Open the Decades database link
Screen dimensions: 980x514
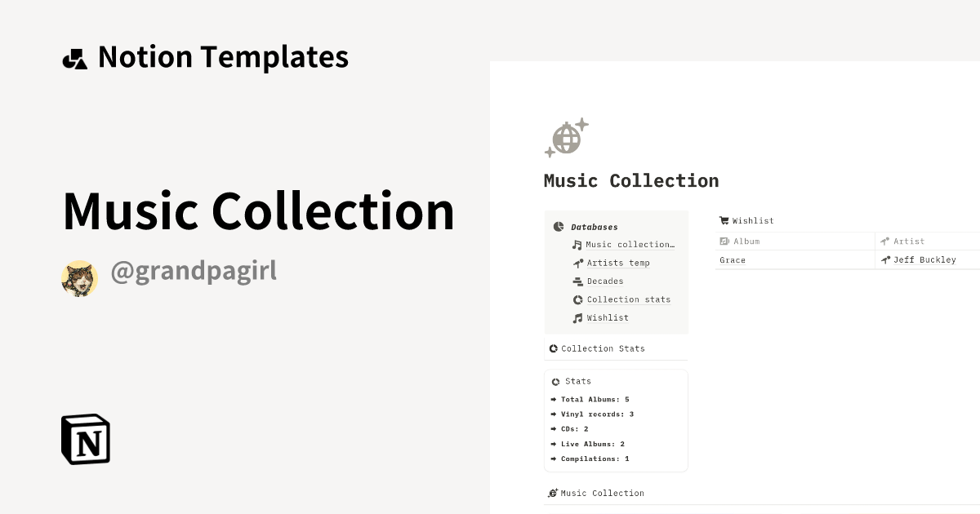click(606, 281)
